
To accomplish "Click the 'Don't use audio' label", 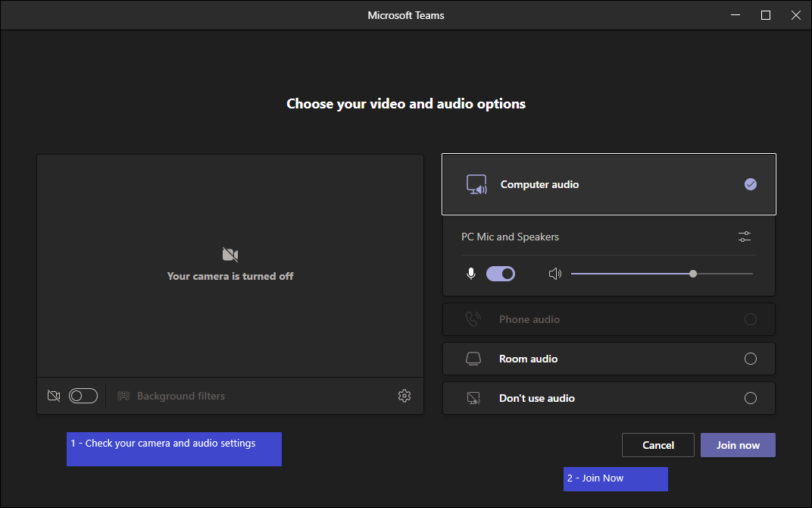I will (537, 398).
